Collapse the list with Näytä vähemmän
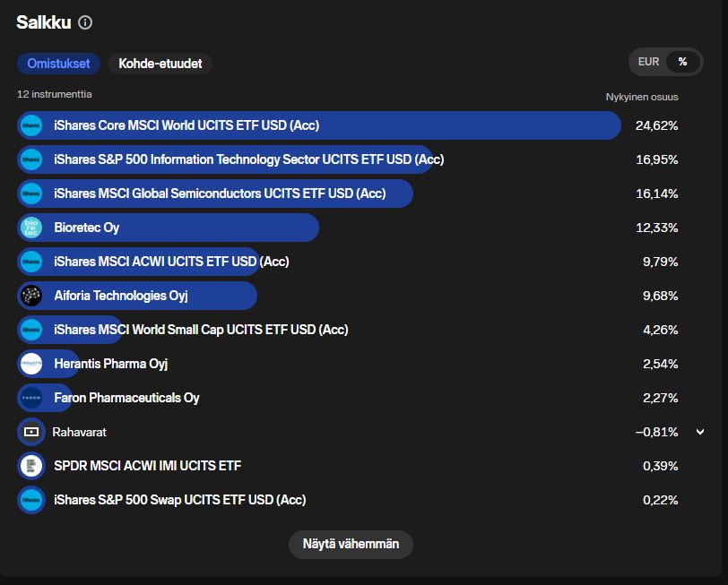The height and width of the screenshot is (585, 728). click(x=351, y=544)
